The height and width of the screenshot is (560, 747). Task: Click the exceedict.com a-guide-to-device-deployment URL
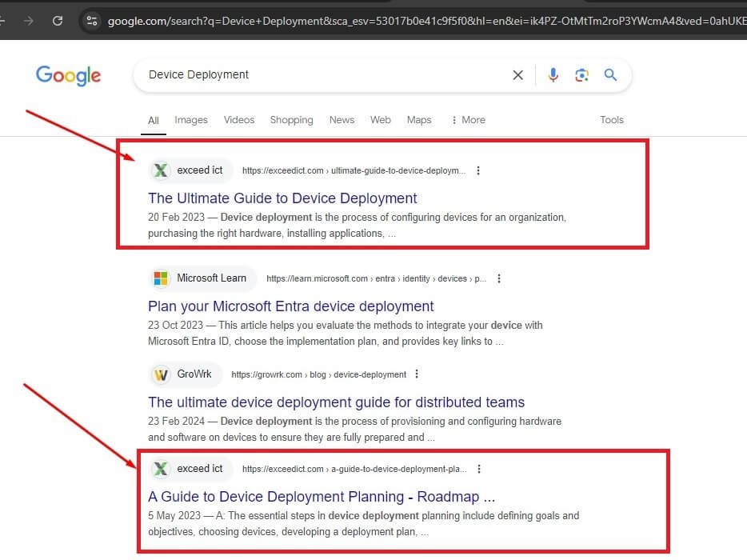tap(354, 469)
